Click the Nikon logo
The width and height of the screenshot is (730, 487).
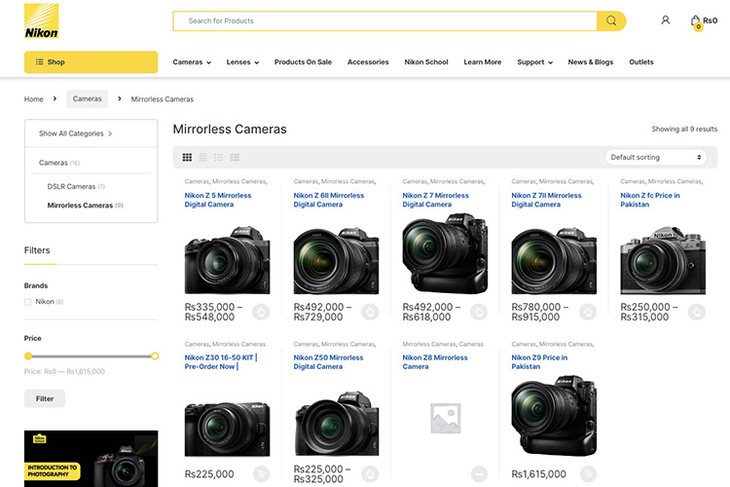click(x=41, y=21)
